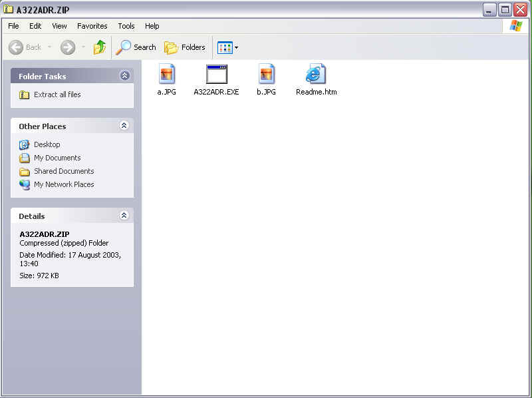The height and width of the screenshot is (398, 532).
Task: Click the Shared Documents folder icon
Action: [x=24, y=172]
